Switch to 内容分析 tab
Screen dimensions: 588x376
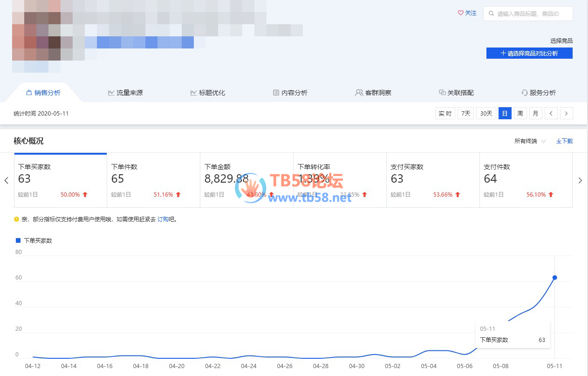point(290,93)
